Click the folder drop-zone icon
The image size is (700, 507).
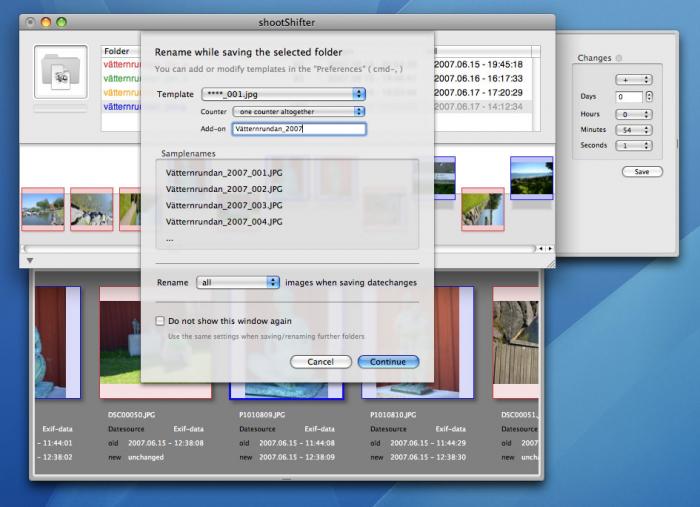pyautogui.click(x=60, y=72)
